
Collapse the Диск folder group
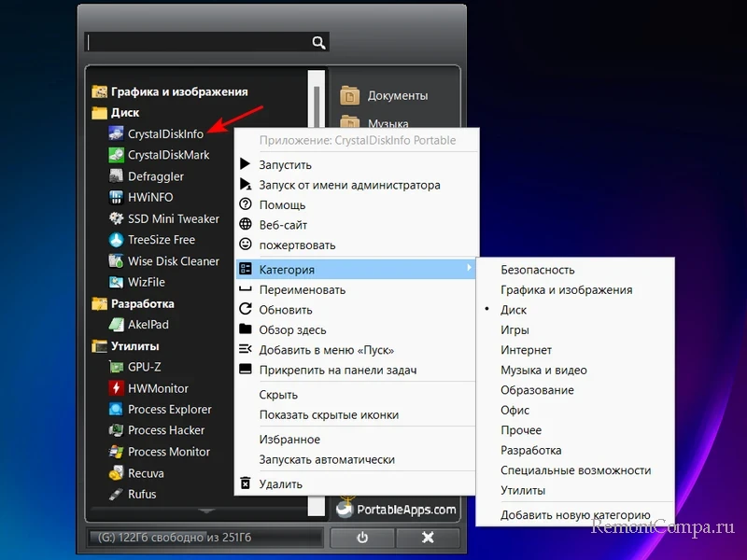[x=100, y=113]
